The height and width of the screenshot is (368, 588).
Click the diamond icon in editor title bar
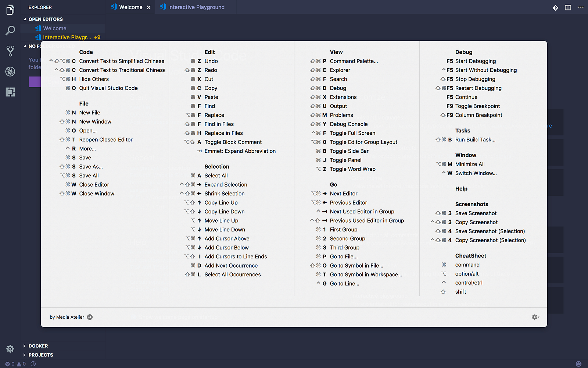tap(555, 7)
